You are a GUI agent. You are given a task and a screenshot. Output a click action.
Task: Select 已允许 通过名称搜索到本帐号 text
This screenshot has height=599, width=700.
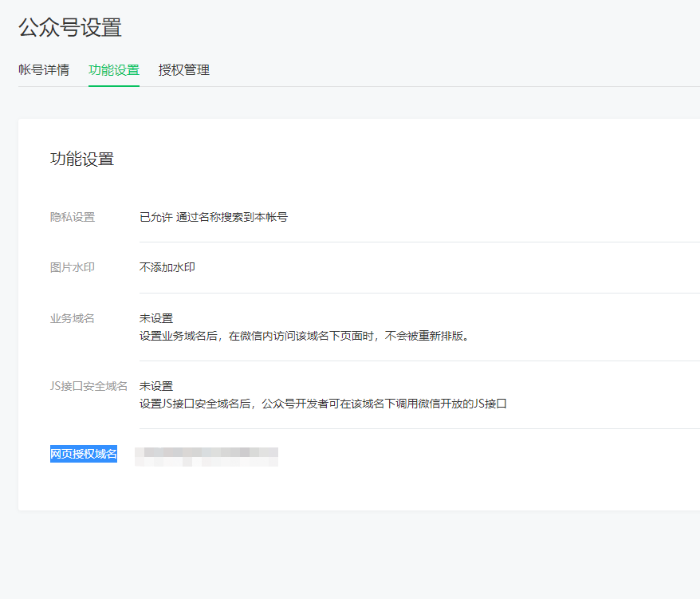(x=214, y=217)
